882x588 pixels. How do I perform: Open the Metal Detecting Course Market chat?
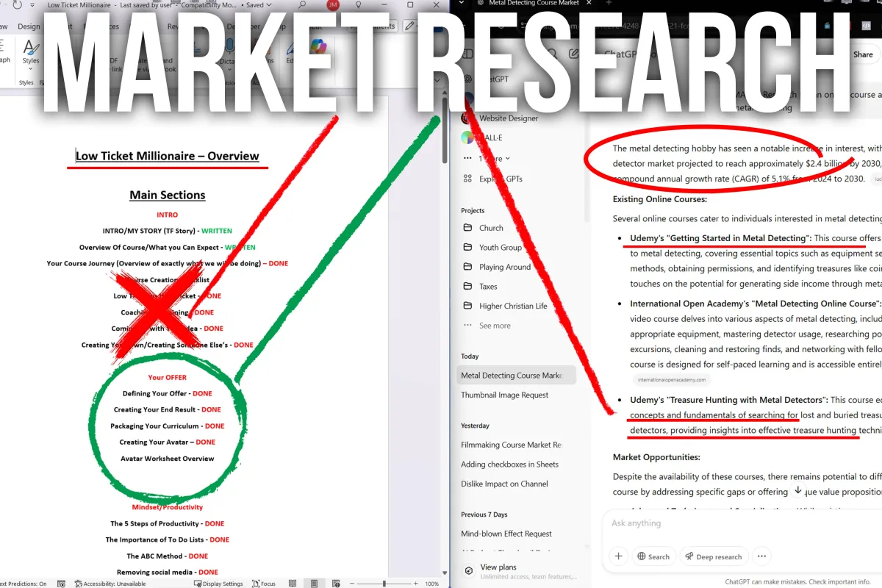pyautogui.click(x=515, y=376)
